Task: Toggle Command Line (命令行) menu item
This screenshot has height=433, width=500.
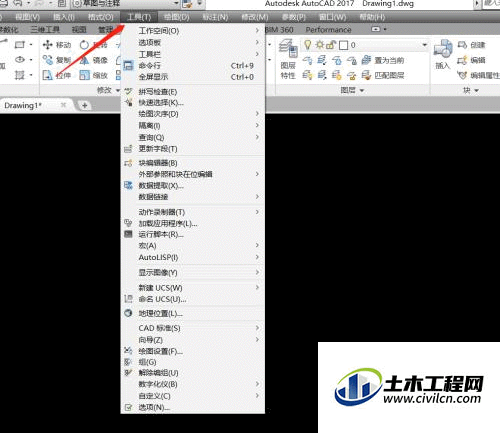Action: [x=193, y=66]
